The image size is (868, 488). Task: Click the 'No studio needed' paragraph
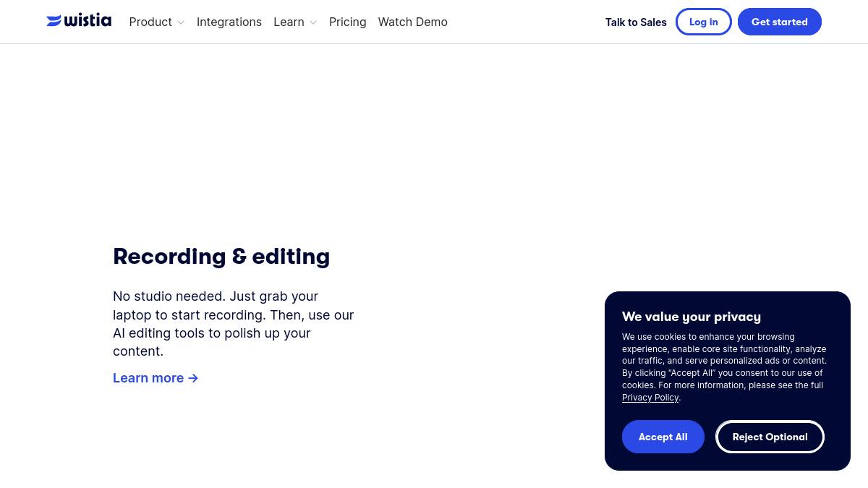coord(234,324)
